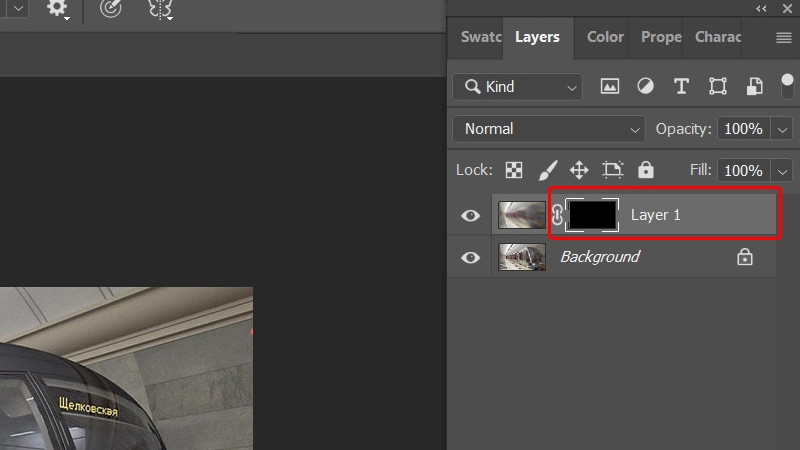Open the butterfly symmetry options
This screenshot has width=800, height=450.
point(160,9)
